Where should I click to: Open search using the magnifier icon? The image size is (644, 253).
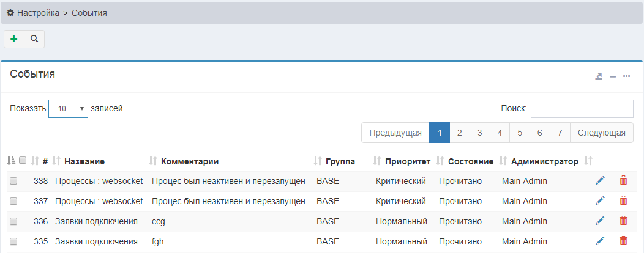pos(34,38)
